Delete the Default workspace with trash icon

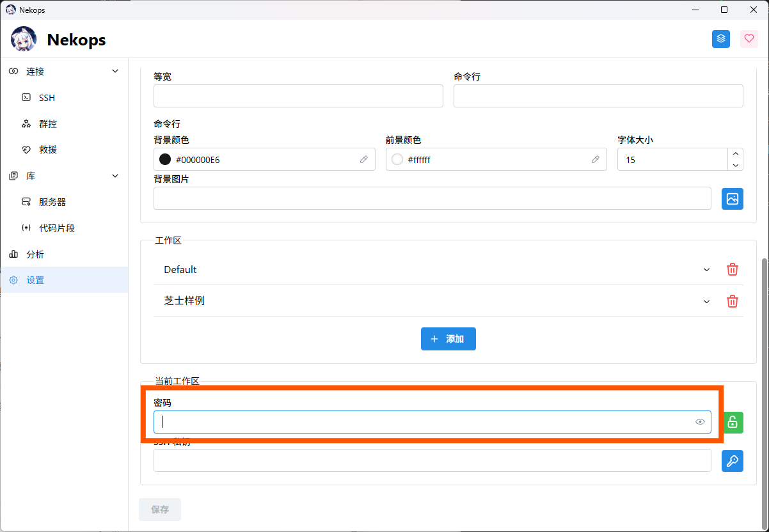(x=733, y=270)
